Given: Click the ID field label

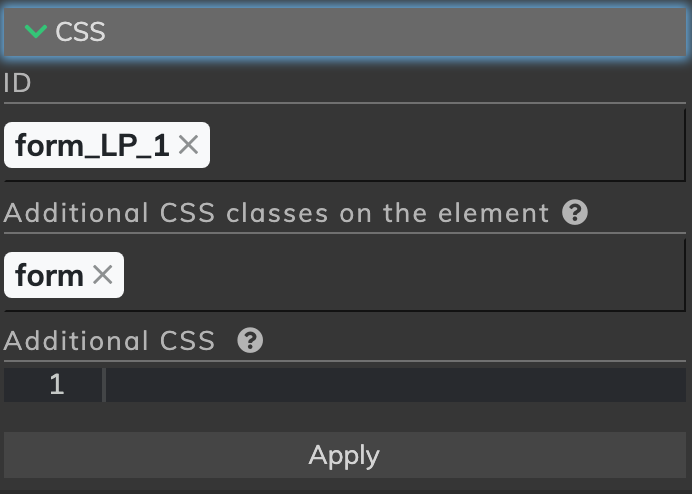Looking at the screenshot, I should (17, 83).
